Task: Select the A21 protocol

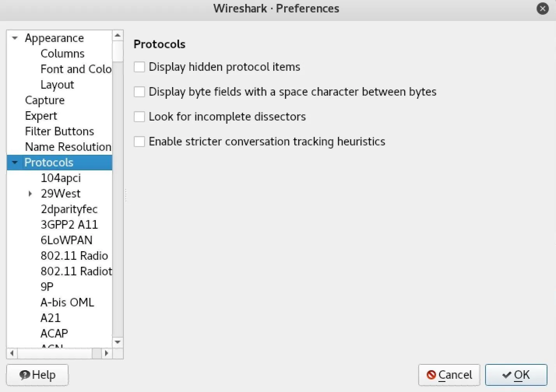Action: pyautogui.click(x=51, y=318)
